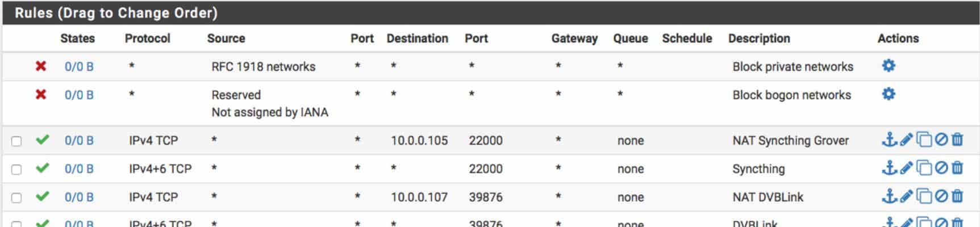Edit the NAT Syncthing Grover rule with pencil
The height and width of the screenshot is (227, 980).
pos(906,140)
